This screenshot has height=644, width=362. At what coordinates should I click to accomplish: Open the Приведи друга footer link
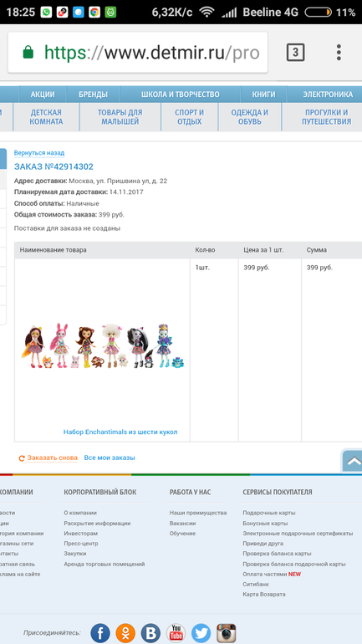click(263, 544)
